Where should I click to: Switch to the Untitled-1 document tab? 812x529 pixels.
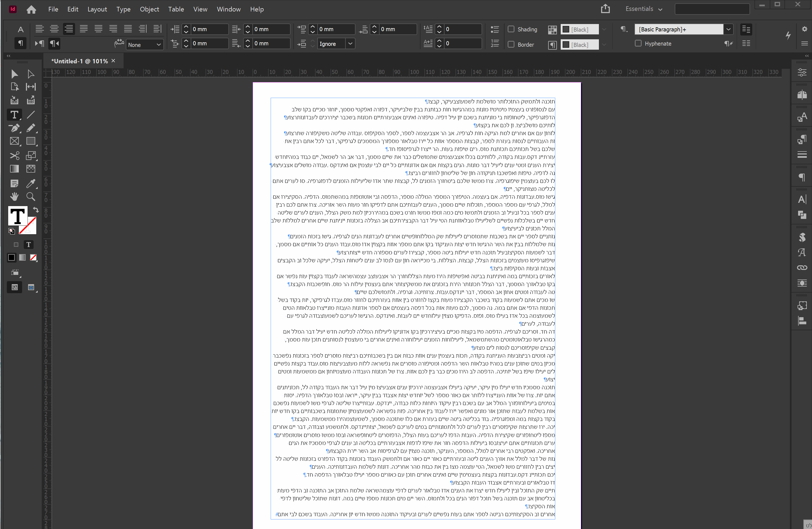tap(79, 61)
